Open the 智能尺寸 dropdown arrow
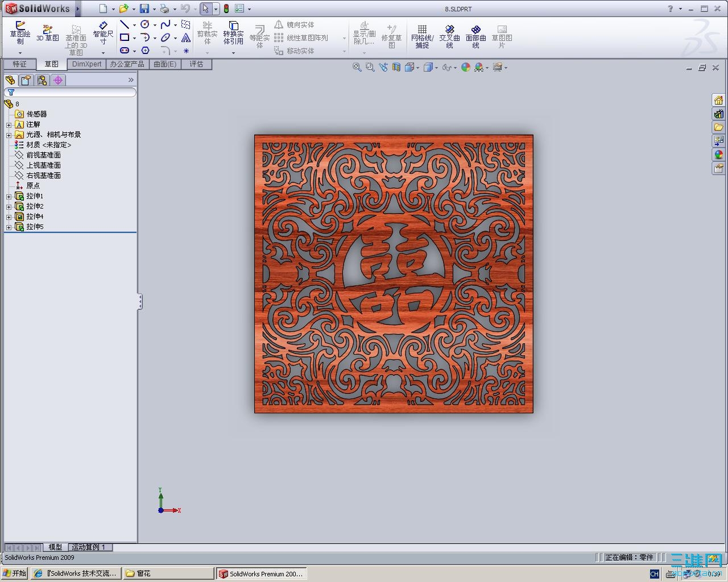The height and width of the screenshot is (582, 728). pyautogui.click(x=103, y=53)
